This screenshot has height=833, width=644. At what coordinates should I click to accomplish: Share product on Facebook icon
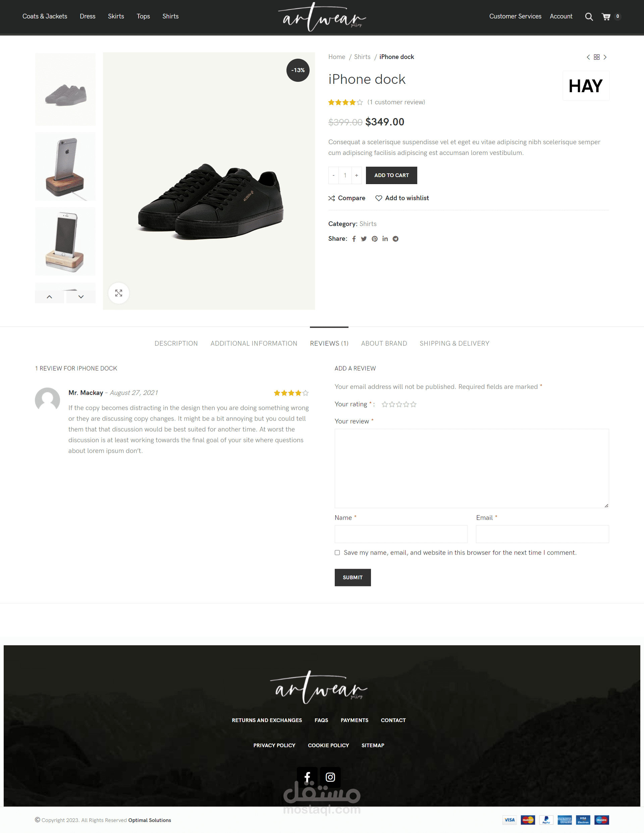(354, 239)
